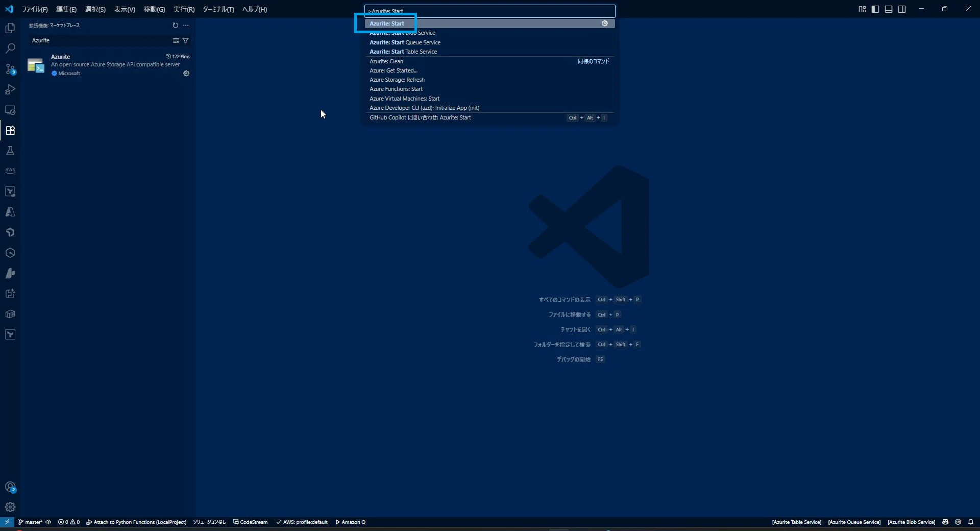Screen dimensions: 980x531
Task: Open the 表示(V) menu
Action: [x=125, y=9]
